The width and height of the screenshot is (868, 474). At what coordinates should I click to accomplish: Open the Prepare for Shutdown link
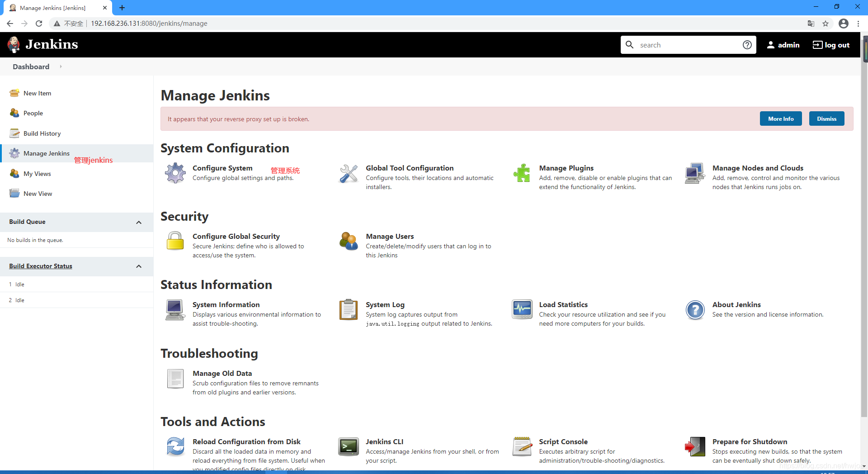(x=750, y=441)
